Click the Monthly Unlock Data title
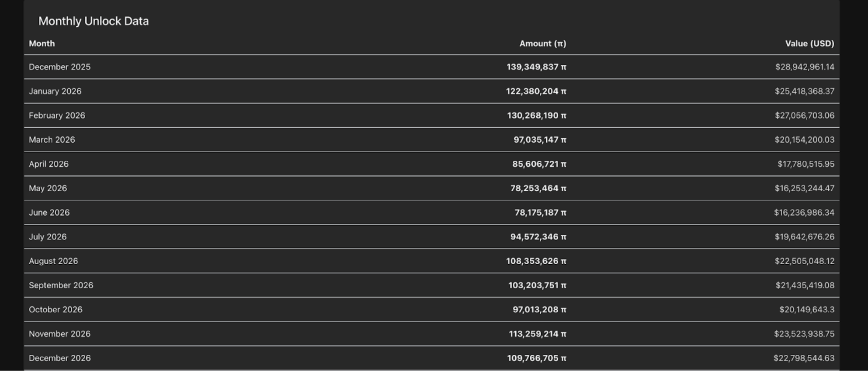868x371 pixels. 94,21
